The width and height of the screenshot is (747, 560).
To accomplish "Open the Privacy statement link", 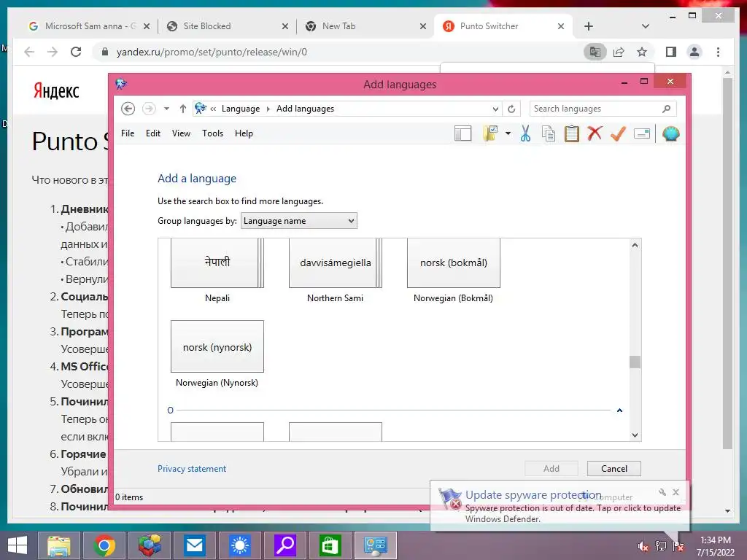I will pos(192,469).
